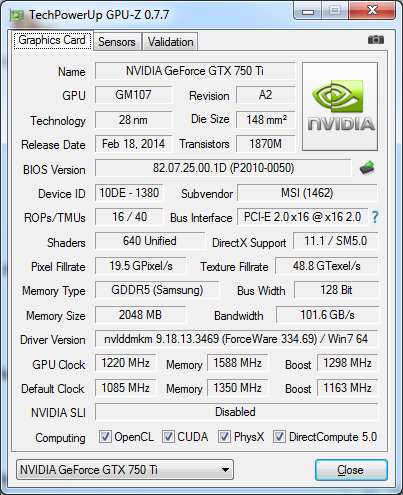This screenshot has width=403, height=495.
Task: Click the Memory Size value 2048 MB
Action: coord(141,315)
